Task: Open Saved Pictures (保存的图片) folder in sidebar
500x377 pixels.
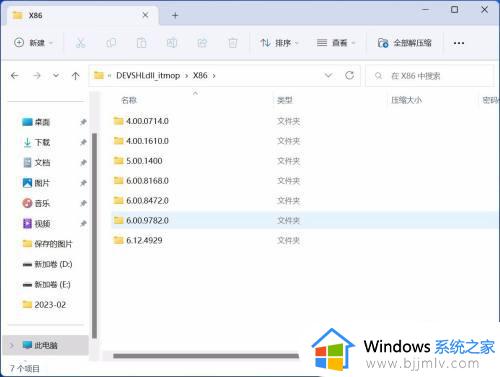Action: coord(47,244)
